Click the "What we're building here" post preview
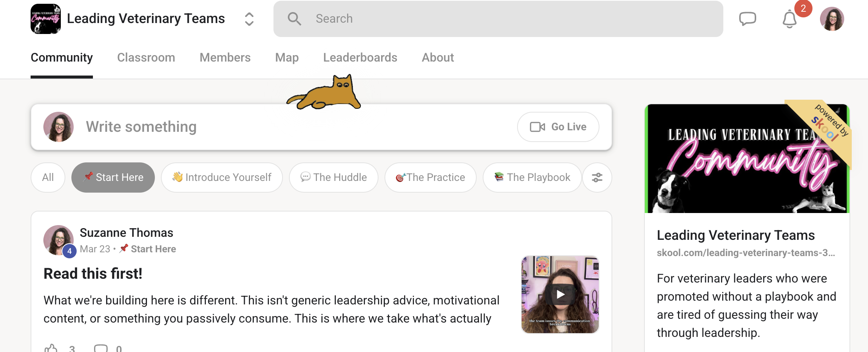This screenshot has width=868, height=352. (x=272, y=309)
